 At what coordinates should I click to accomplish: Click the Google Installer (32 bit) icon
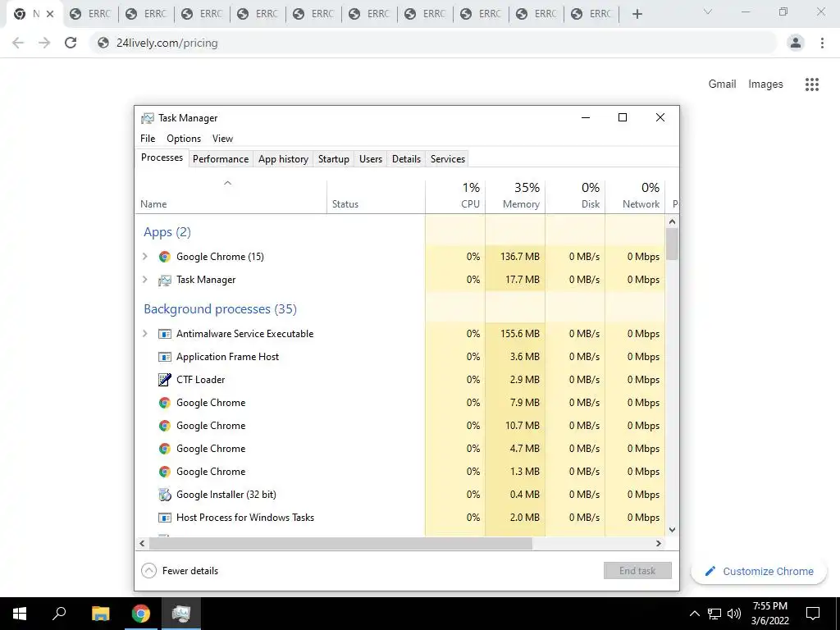coord(164,495)
